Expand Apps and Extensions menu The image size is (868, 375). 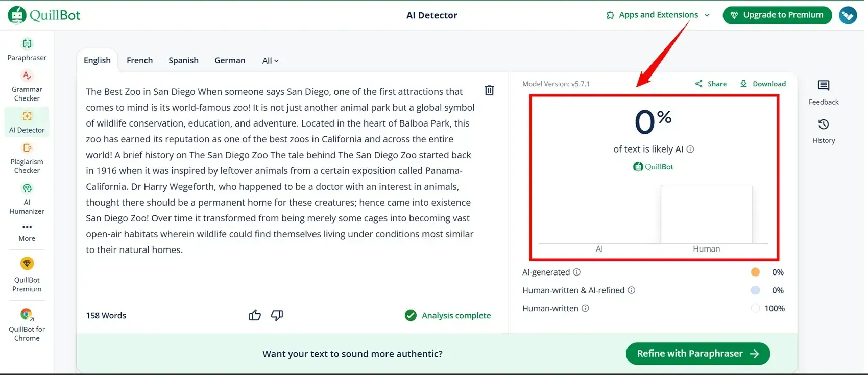coord(658,15)
